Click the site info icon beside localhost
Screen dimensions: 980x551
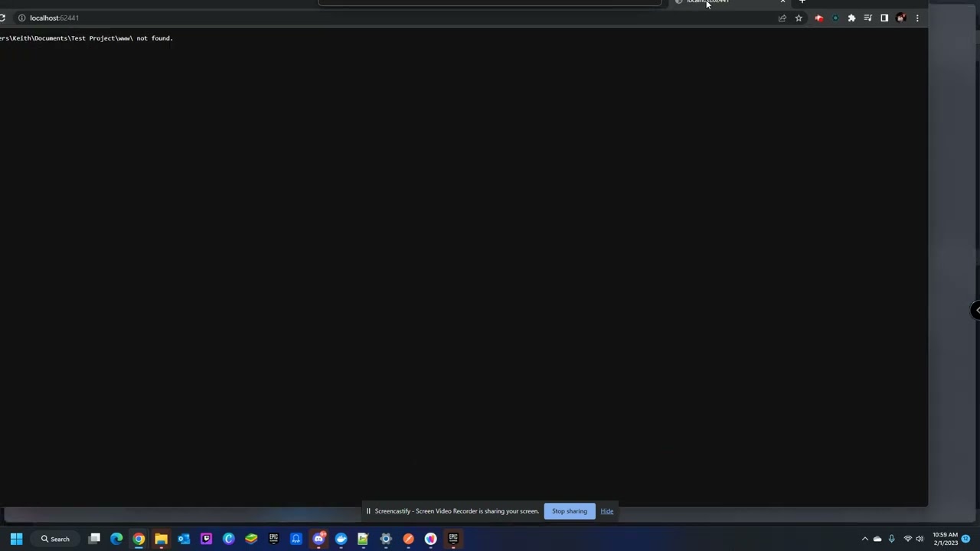[21, 18]
